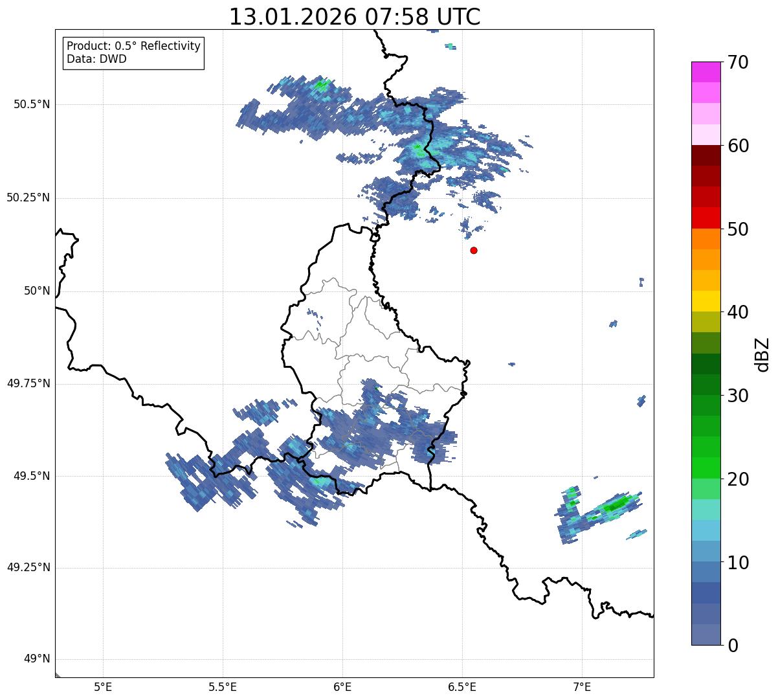Click the 6.5°E longitude label
This screenshot has width=778, height=700.
(x=462, y=688)
